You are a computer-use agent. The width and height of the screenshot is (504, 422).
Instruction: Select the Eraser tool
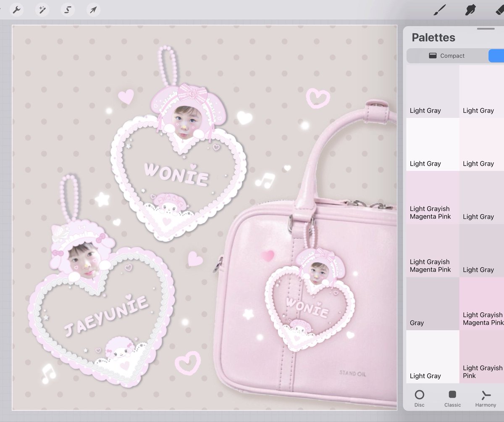coord(499,9)
